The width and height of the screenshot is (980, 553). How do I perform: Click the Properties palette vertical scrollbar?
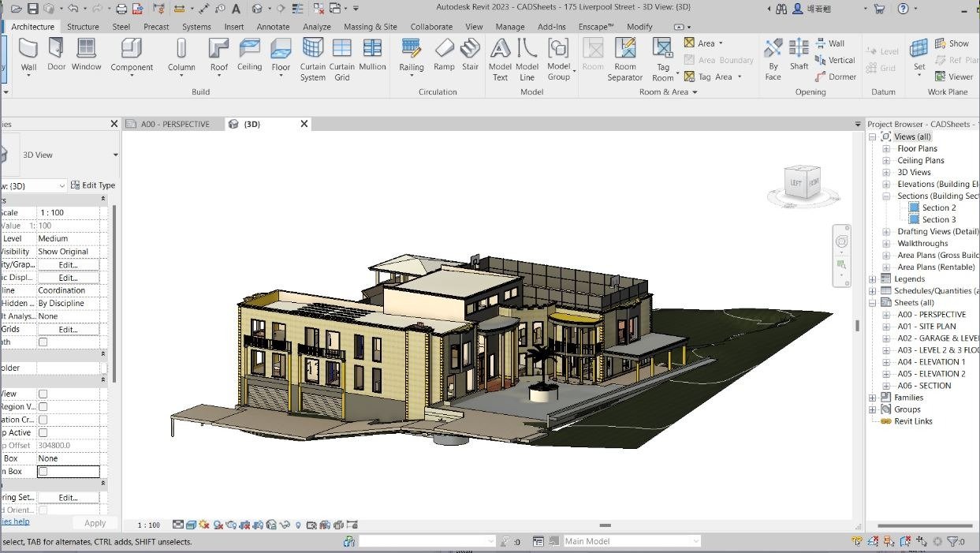click(x=115, y=292)
